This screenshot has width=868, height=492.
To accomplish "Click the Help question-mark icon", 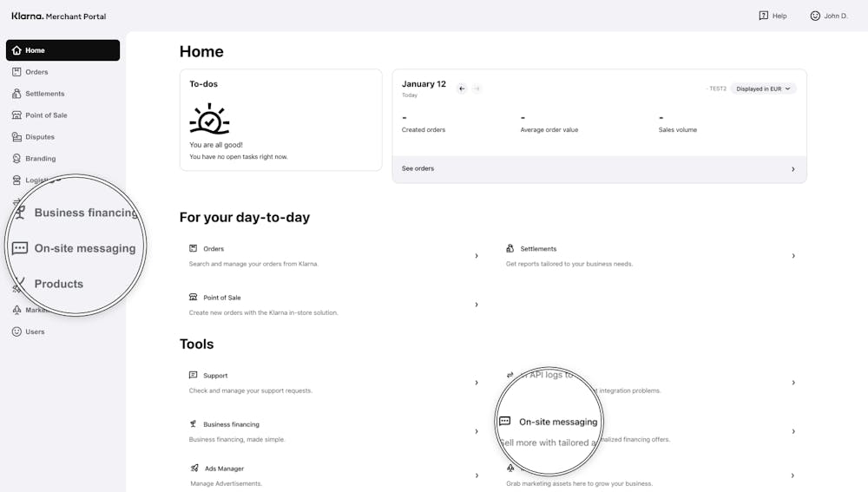I will tap(763, 16).
